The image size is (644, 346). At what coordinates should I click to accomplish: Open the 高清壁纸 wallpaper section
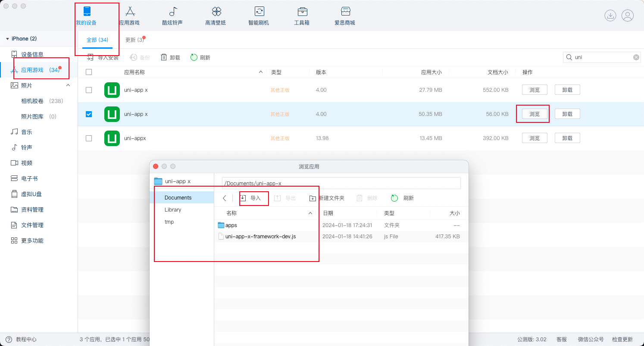(x=216, y=16)
